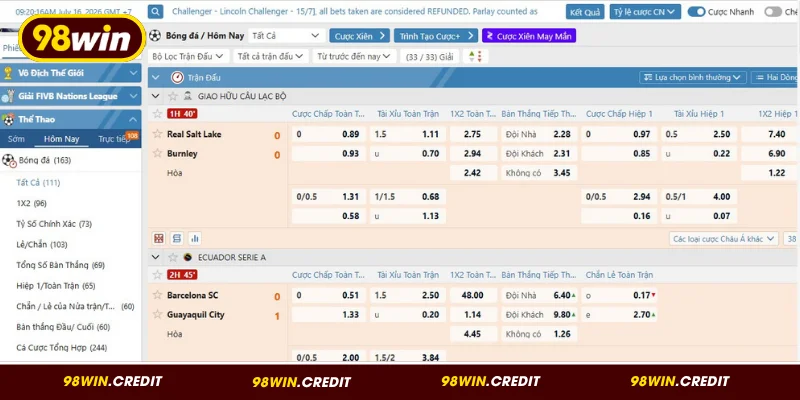The height and width of the screenshot is (400, 800).
Task: Click the (33 / 33) Giải button
Action: (x=430, y=56)
